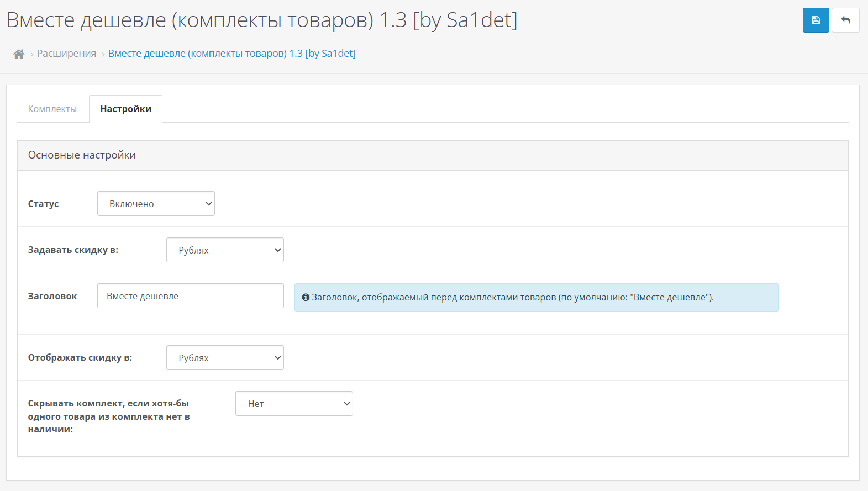The width and height of the screenshot is (868, 491).
Task: Click the Основные настройки panel heading
Action: click(82, 155)
